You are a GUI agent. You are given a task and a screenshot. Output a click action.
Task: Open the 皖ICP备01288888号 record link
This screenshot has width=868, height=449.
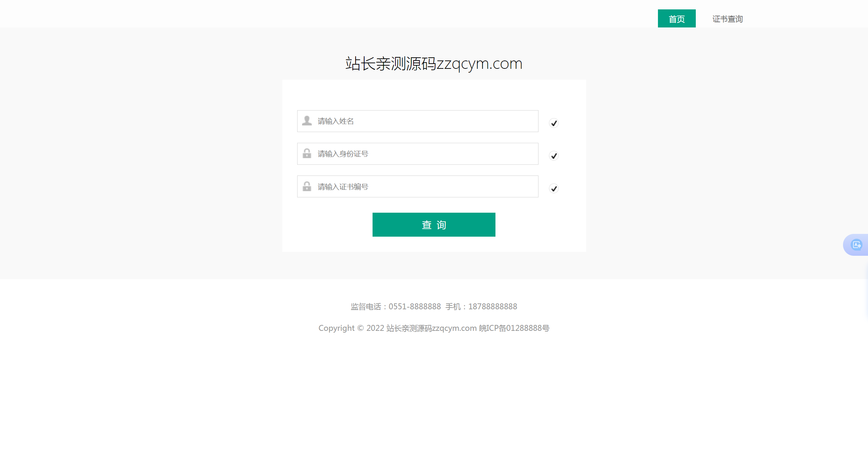click(x=514, y=328)
